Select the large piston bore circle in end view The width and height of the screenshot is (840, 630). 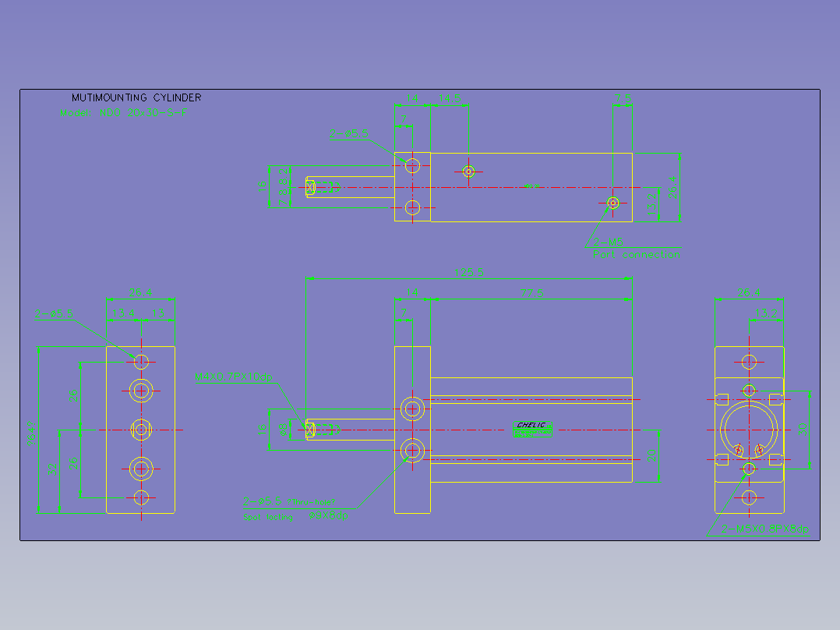(749, 430)
